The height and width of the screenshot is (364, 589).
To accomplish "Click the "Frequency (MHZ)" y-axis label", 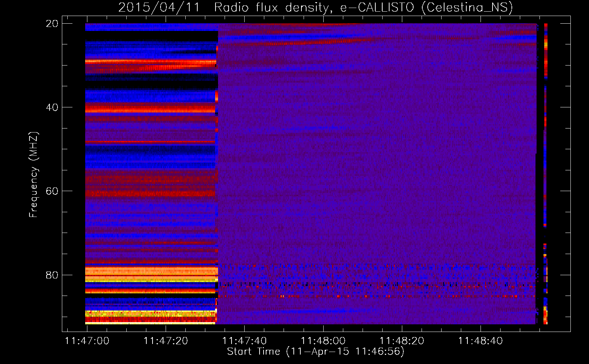I will (33, 174).
